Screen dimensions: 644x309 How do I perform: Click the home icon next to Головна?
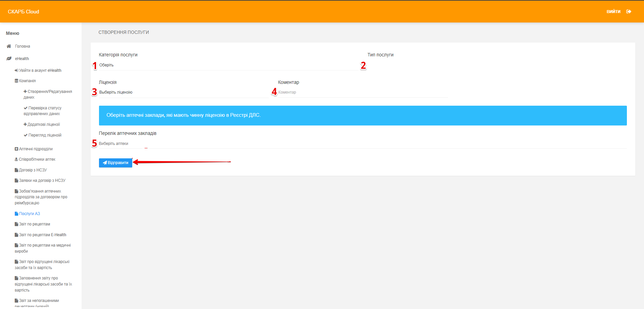coord(9,46)
